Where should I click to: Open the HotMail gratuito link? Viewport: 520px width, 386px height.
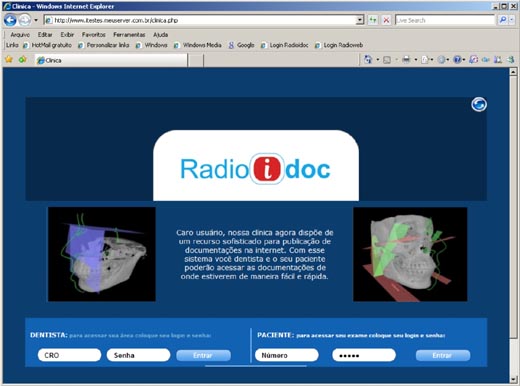[47, 45]
